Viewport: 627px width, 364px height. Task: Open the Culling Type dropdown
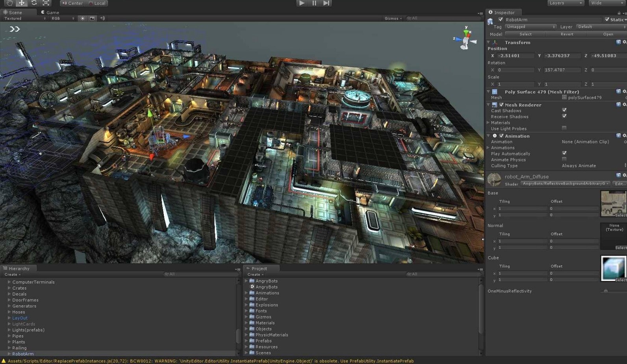click(594, 166)
